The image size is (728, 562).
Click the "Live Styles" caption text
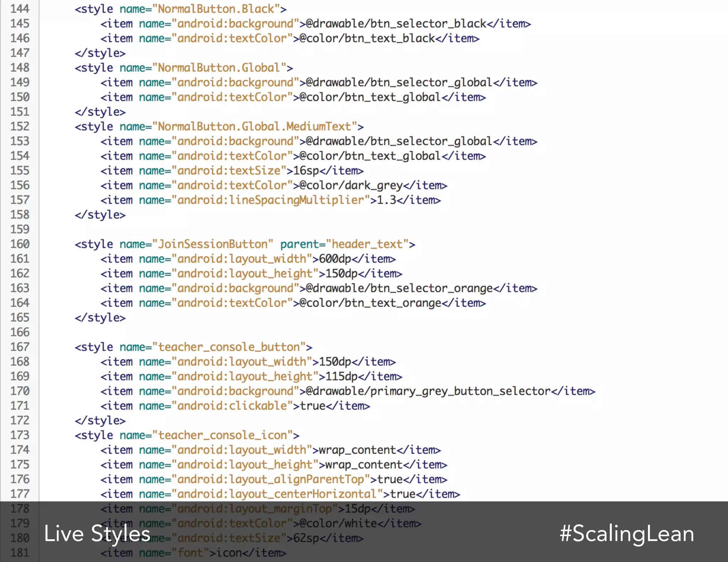pos(97,534)
